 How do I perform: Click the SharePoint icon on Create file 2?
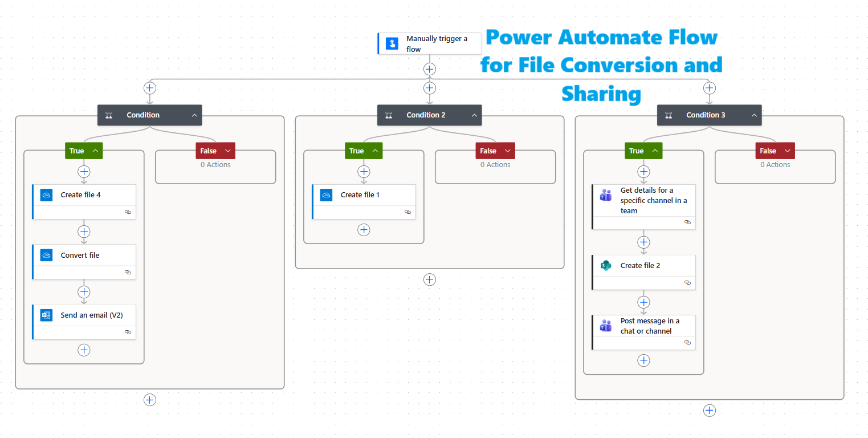pyautogui.click(x=606, y=265)
